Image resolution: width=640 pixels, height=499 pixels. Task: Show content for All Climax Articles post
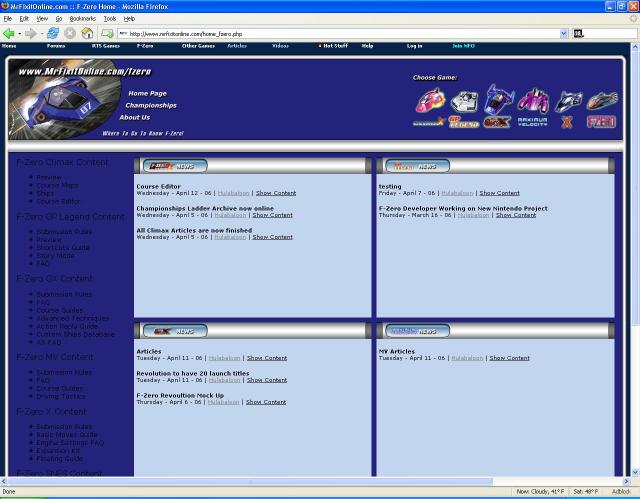click(273, 237)
